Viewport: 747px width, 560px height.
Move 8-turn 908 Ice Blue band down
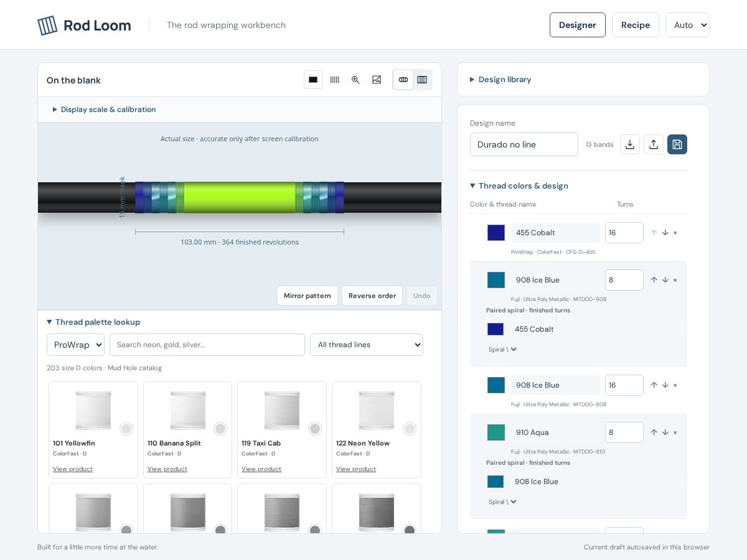coord(665,280)
